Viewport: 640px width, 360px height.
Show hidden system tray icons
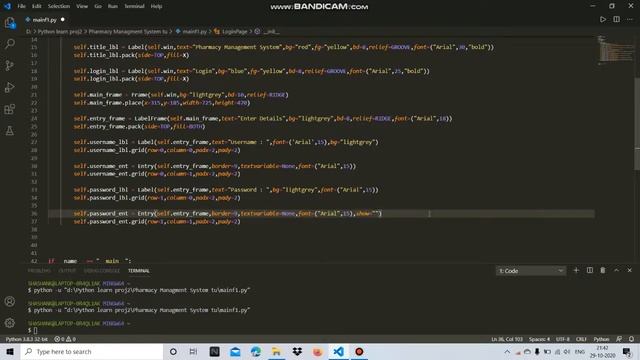point(507,351)
